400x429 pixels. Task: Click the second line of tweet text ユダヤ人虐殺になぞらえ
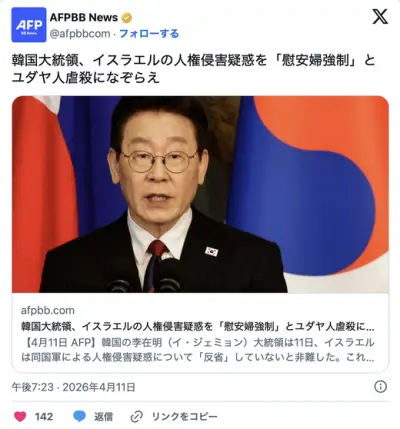click(x=86, y=78)
